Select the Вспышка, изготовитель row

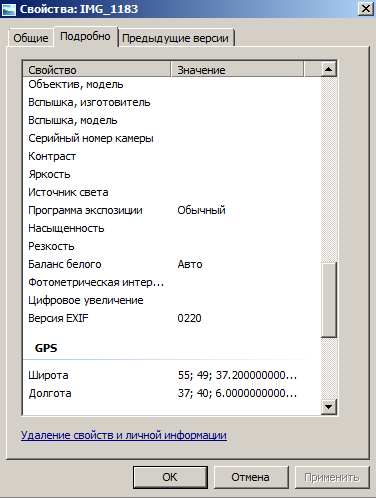172,102
